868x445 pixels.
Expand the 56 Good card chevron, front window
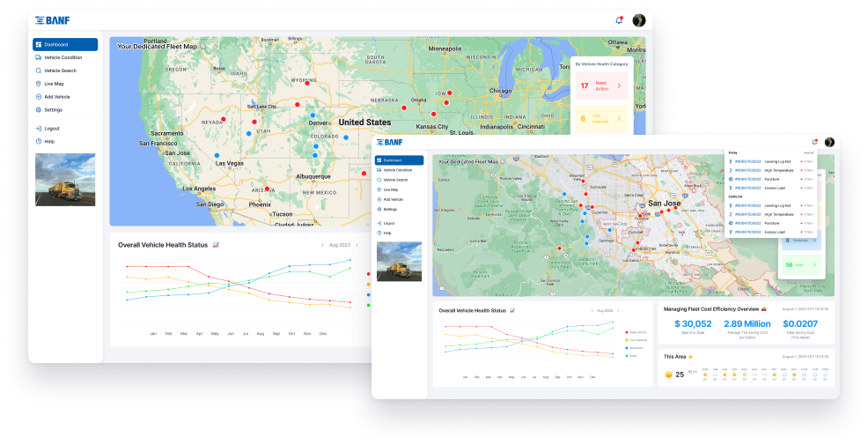point(814,265)
